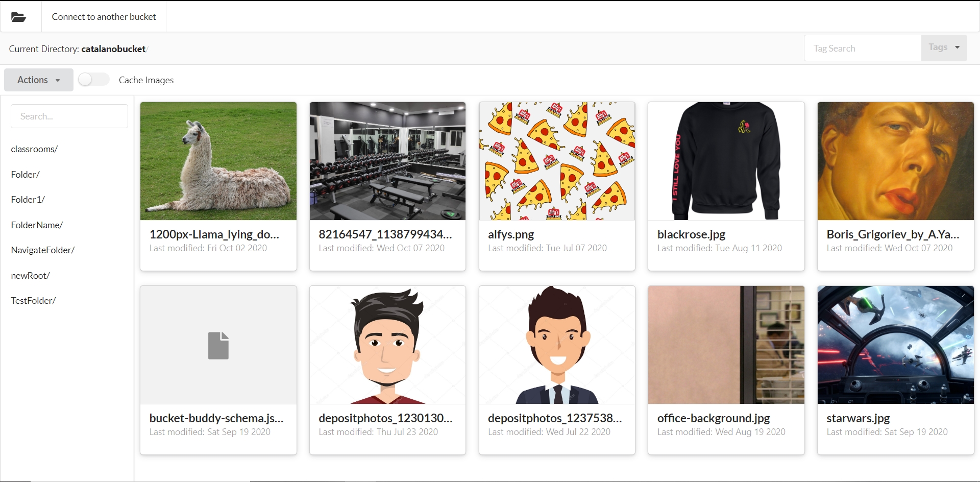Open Connect to another bucket
The image size is (980, 482).
pyautogui.click(x=104, y=17)
